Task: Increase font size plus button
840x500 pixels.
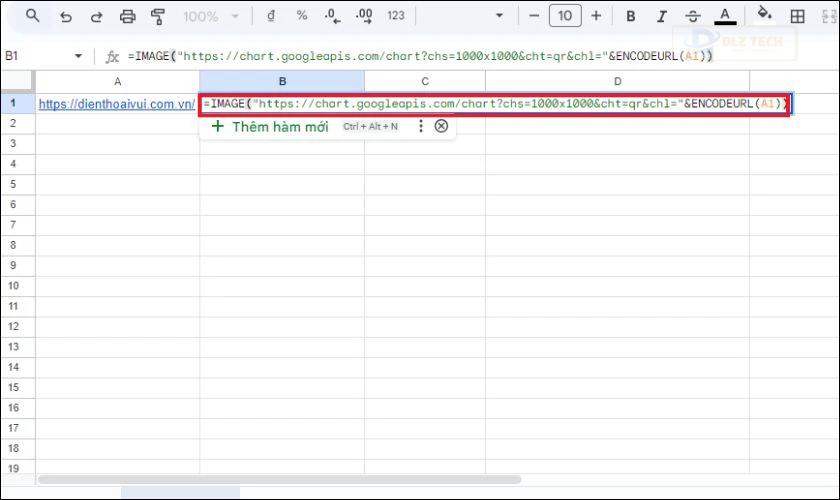Action: pyautogui.click(x=596, y=16)
